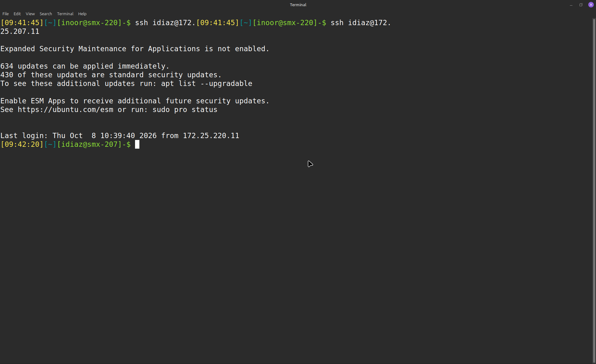Click the 25.207.11 wrapped IP text
Screen dimensions: 596x364
pyautogui.click(x=20, y=31)
